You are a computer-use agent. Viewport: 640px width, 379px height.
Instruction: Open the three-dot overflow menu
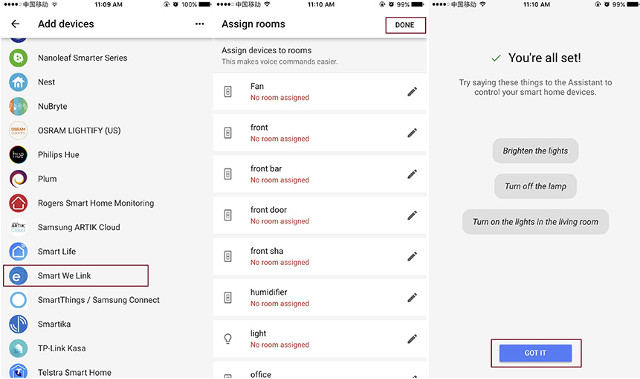200,24
